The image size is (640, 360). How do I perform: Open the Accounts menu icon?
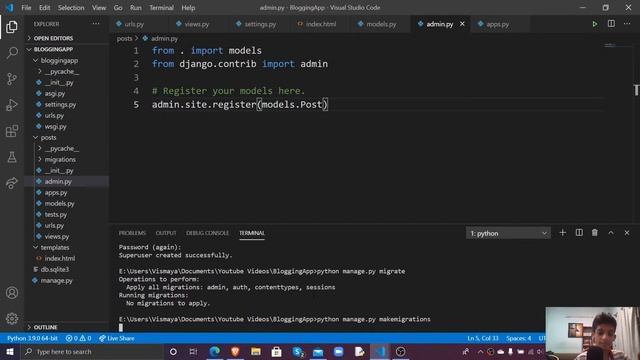point(12,293)
